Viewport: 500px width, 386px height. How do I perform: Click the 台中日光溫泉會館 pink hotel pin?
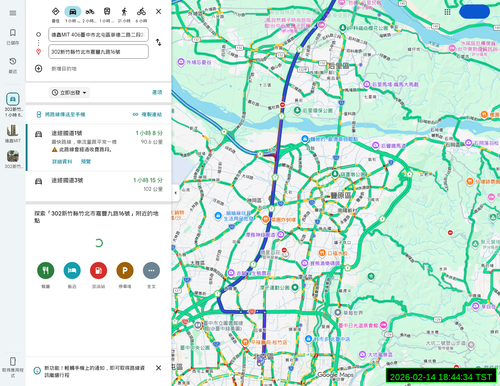pyautogui.click(x=383, y=324)
